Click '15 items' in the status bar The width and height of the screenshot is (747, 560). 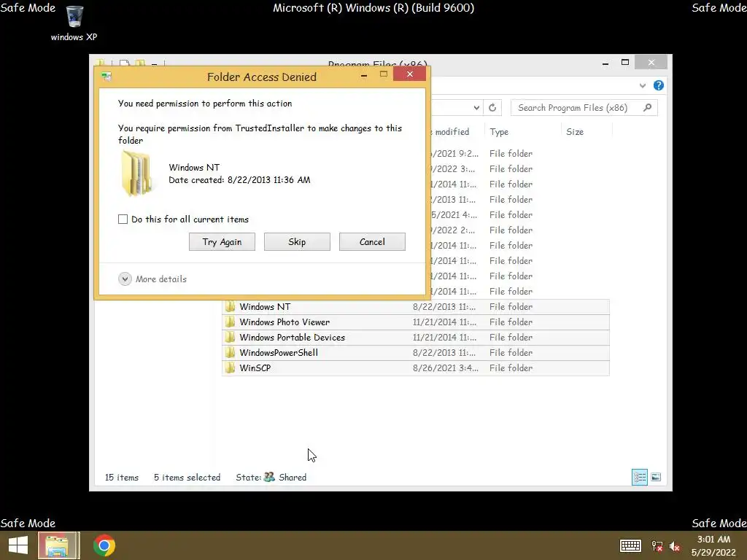[122, 478]
